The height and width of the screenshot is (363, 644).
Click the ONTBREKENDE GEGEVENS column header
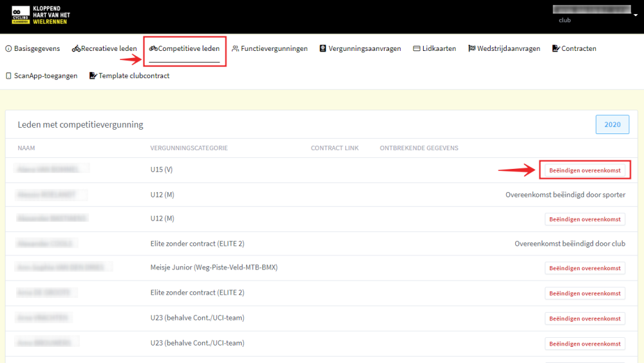(x=419, y=148)
